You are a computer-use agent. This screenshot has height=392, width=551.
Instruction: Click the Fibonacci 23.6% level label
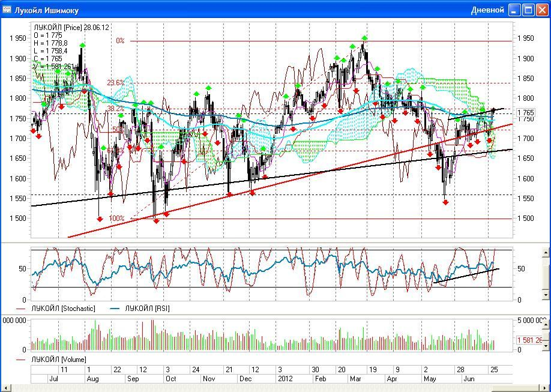tap(116, 83)
